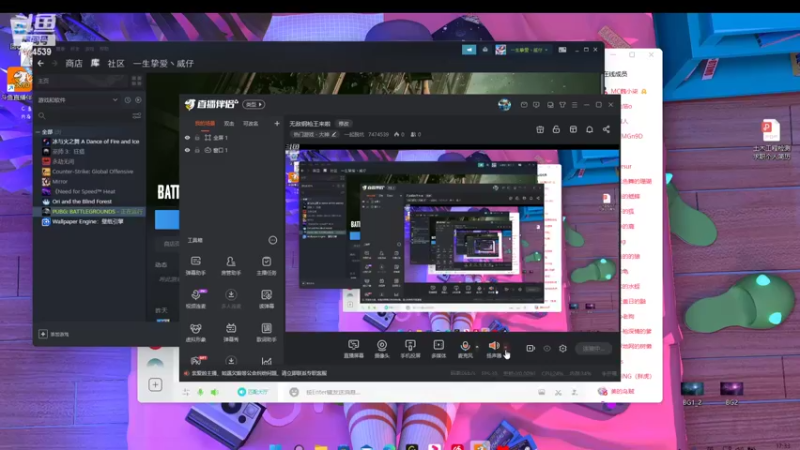Click the layout grid icon in stream toolbar
Viewport: 800px width, 450px height.
[x=573, y=130]
